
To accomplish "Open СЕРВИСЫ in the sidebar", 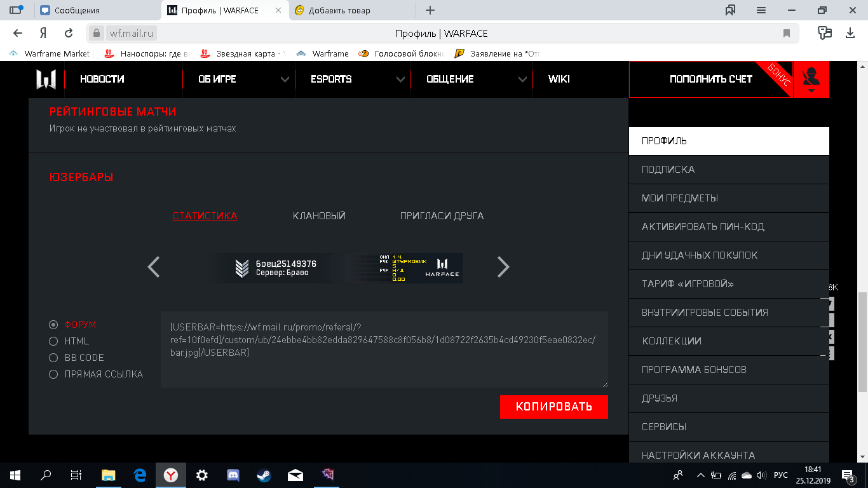I will tap(729, 427).
